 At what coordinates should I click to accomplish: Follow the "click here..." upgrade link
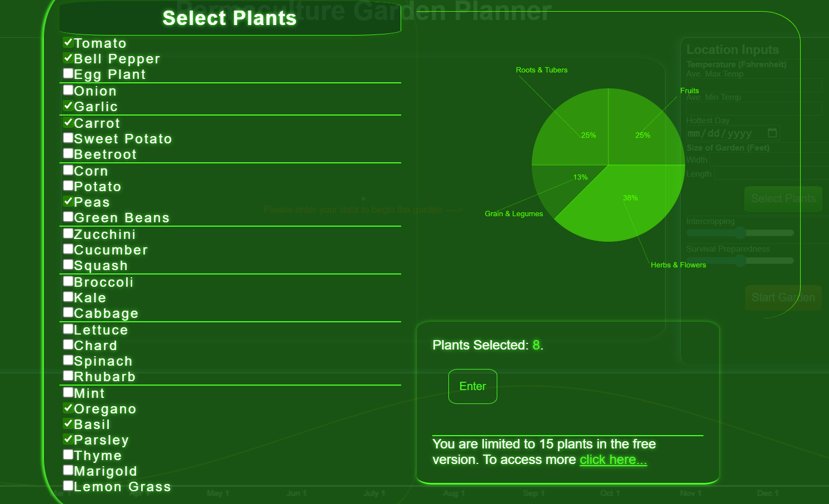(x=613, y=460)
